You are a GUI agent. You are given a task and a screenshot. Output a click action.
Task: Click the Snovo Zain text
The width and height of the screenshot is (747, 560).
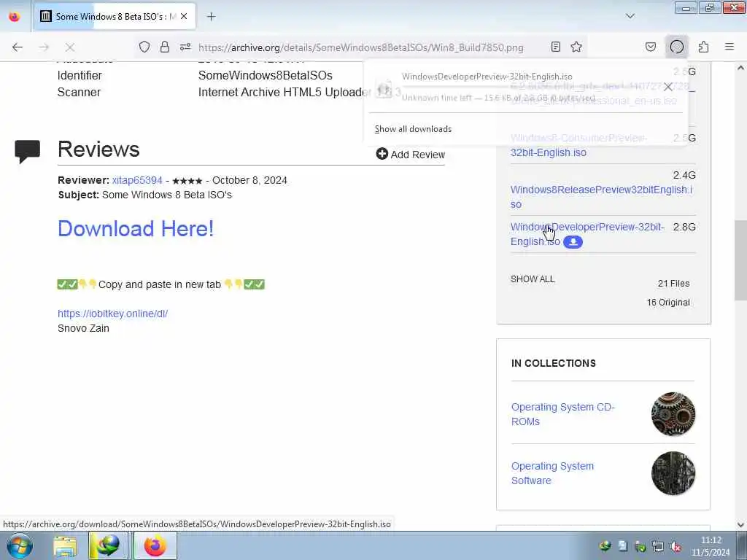click(83, 329)
